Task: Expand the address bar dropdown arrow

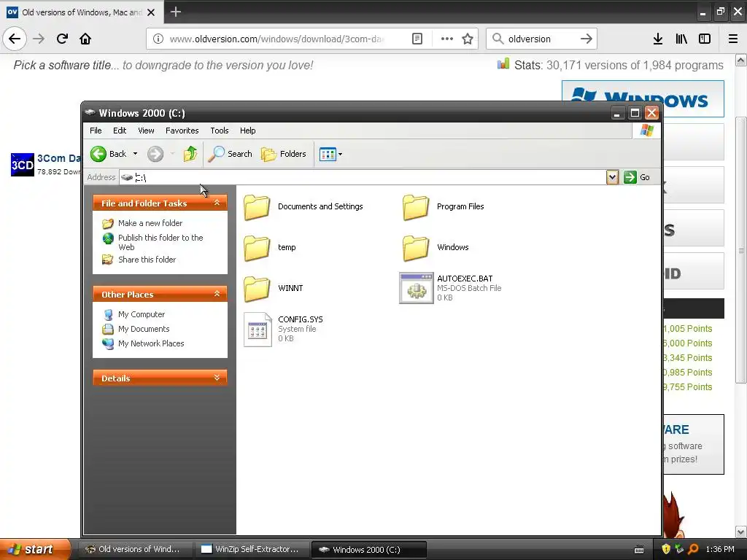Action: (612, 177)
